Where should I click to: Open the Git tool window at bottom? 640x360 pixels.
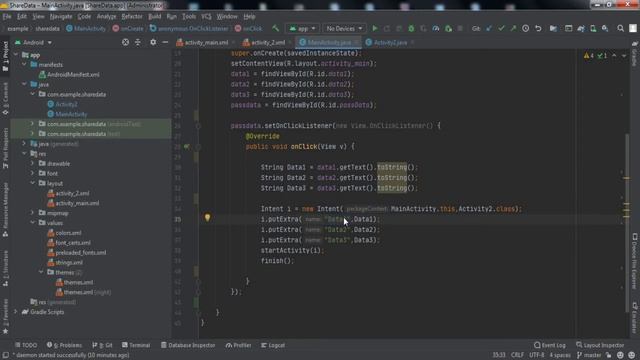coord(102,345)
